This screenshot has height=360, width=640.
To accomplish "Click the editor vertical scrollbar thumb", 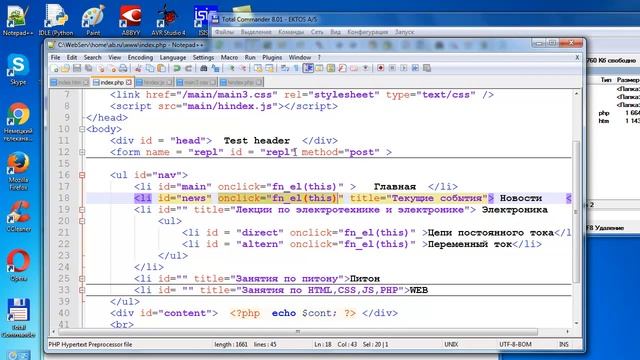I will pyautogui.click(x=576, y=211).
